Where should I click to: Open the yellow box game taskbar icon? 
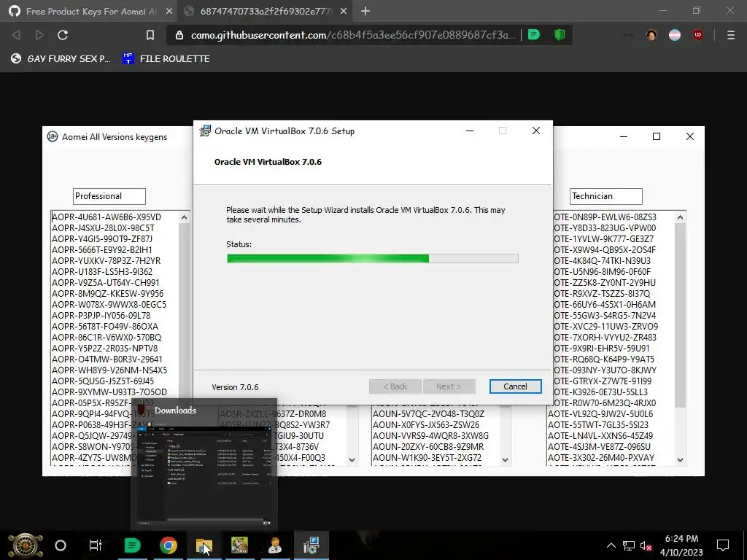(x=239, y=545)
